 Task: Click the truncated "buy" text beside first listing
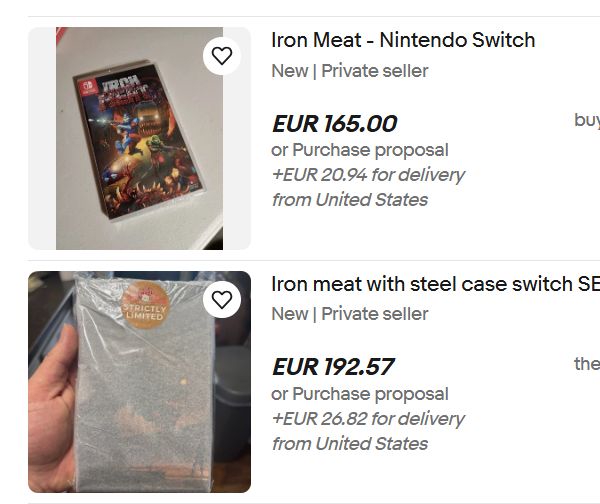point(587,120)
